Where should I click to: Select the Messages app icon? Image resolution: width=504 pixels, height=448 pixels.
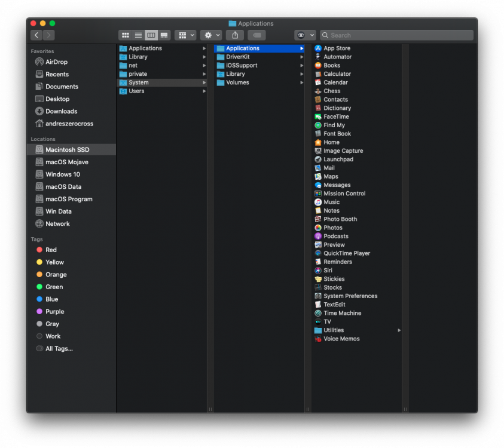click(x=318, y=185)
